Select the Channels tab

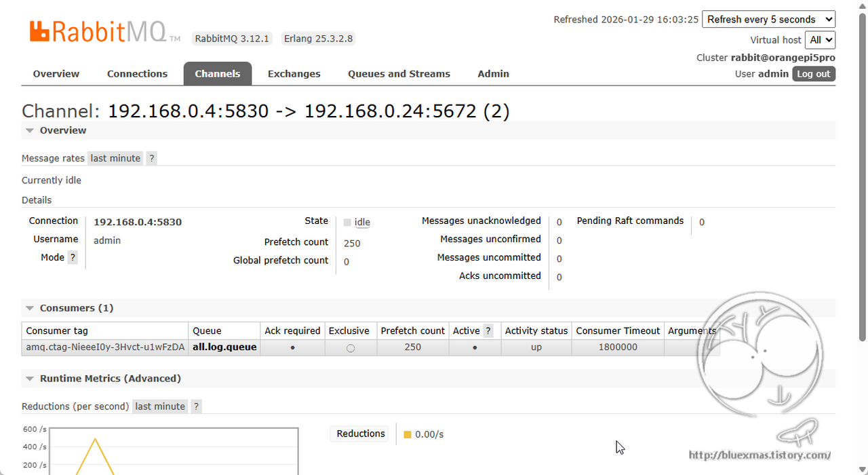218,74
